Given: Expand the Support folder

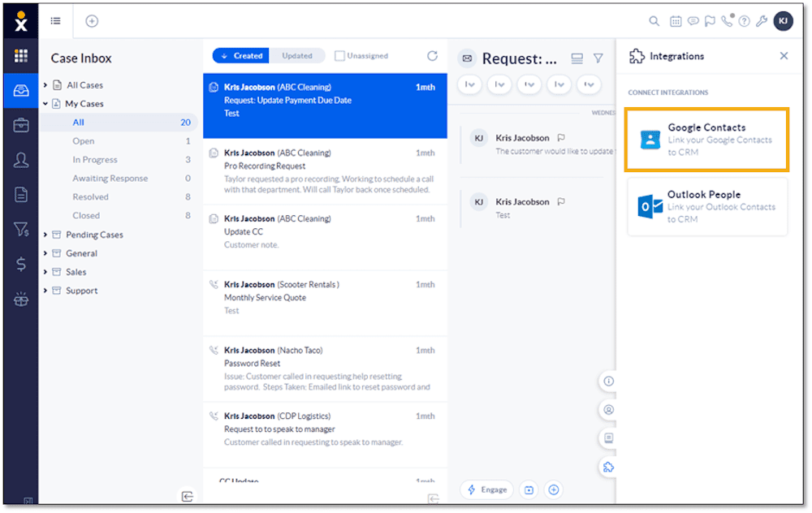Looking at the screenshot, I should click(45, 291).
